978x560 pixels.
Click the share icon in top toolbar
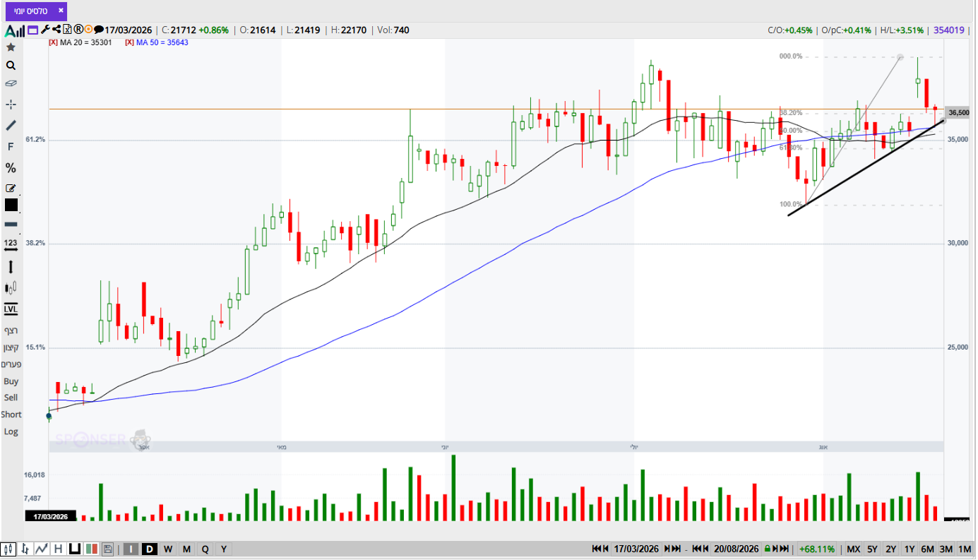pos(56,30)
